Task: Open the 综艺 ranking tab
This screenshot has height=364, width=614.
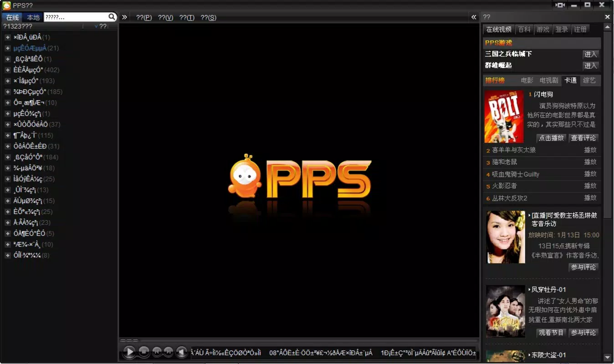Action: 589,80
